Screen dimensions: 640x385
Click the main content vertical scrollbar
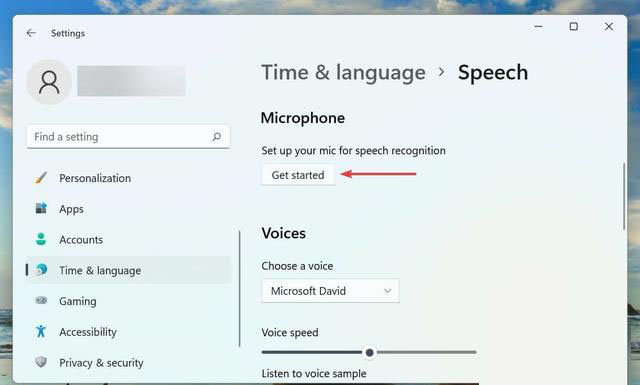coord(624,196)
